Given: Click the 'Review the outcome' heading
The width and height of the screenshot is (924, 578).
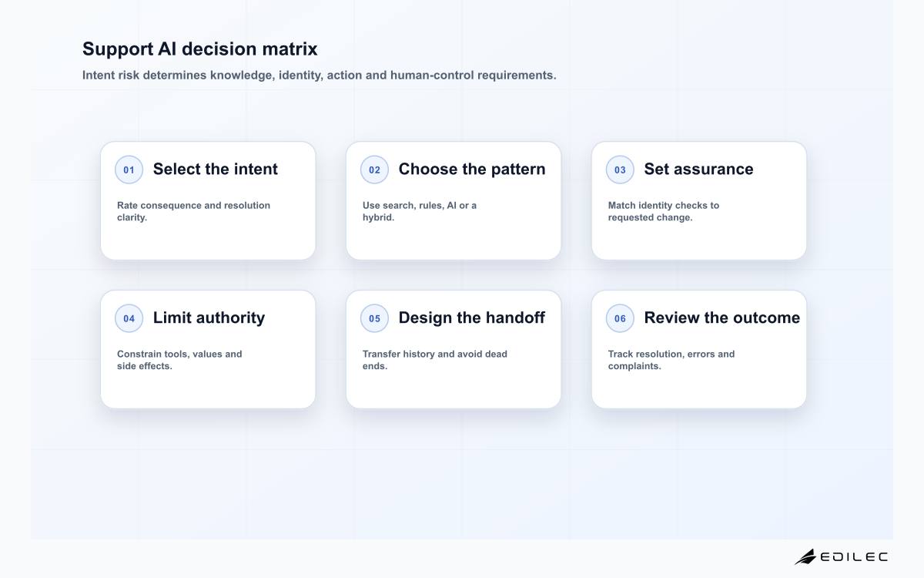Looking at the screenshot, I should (x=722, y=318).
